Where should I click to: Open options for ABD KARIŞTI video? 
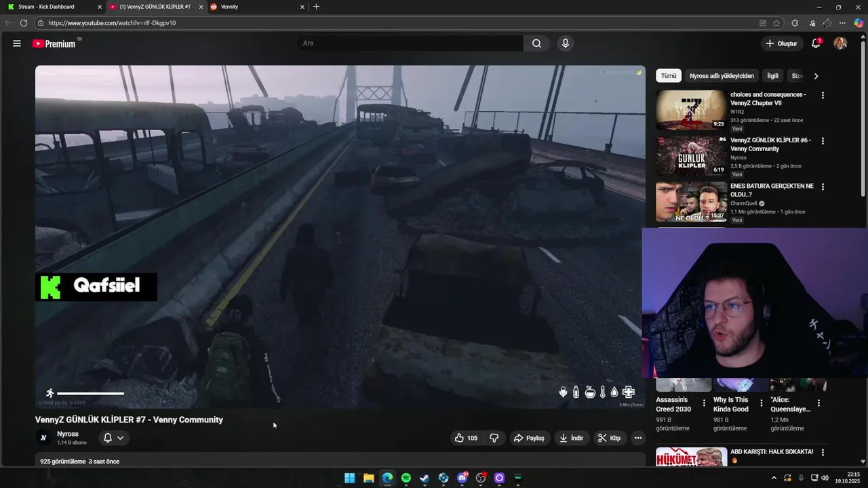823,452
